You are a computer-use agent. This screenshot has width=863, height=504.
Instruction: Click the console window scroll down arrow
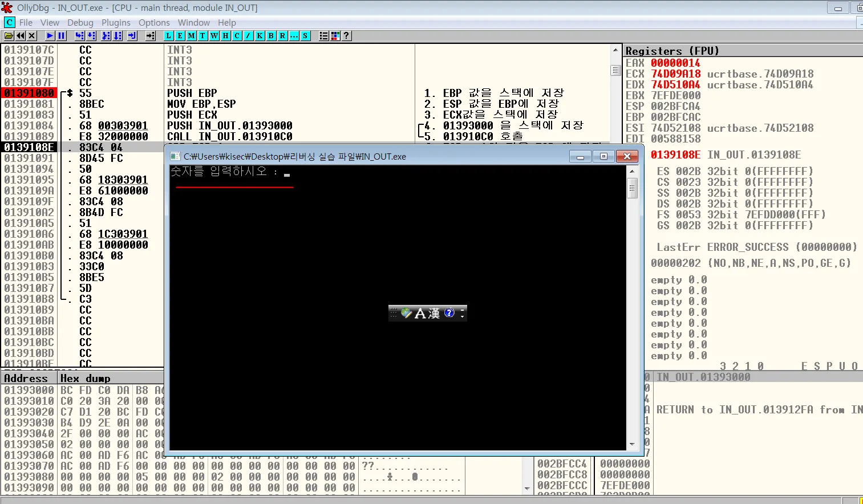632,445
